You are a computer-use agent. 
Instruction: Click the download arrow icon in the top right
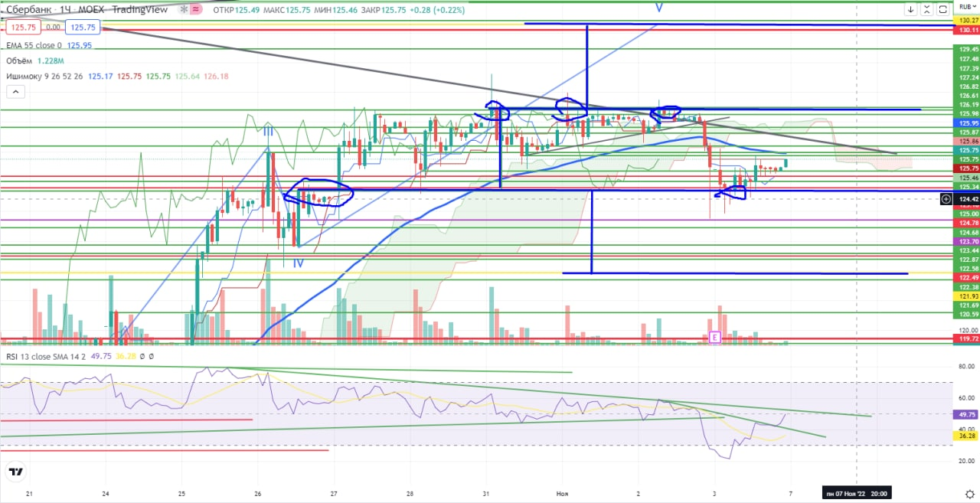coord(910,10)
